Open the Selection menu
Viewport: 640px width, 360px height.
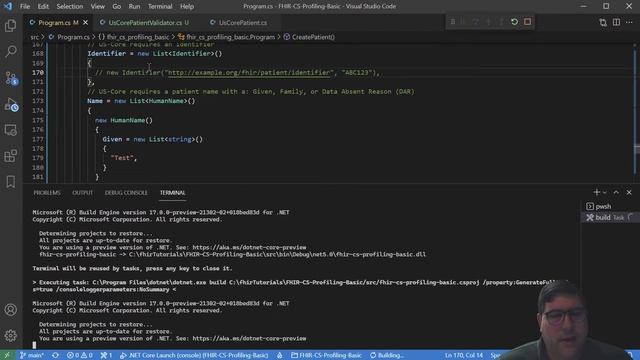pyautogui.click(x=69, y=7)
